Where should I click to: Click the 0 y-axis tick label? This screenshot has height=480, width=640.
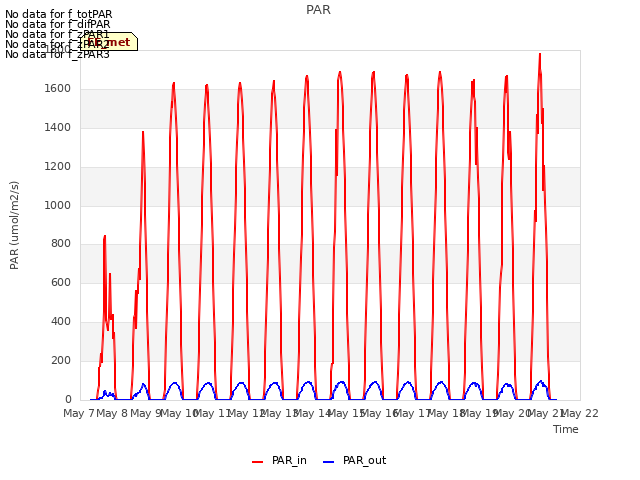tap(68, 400)
